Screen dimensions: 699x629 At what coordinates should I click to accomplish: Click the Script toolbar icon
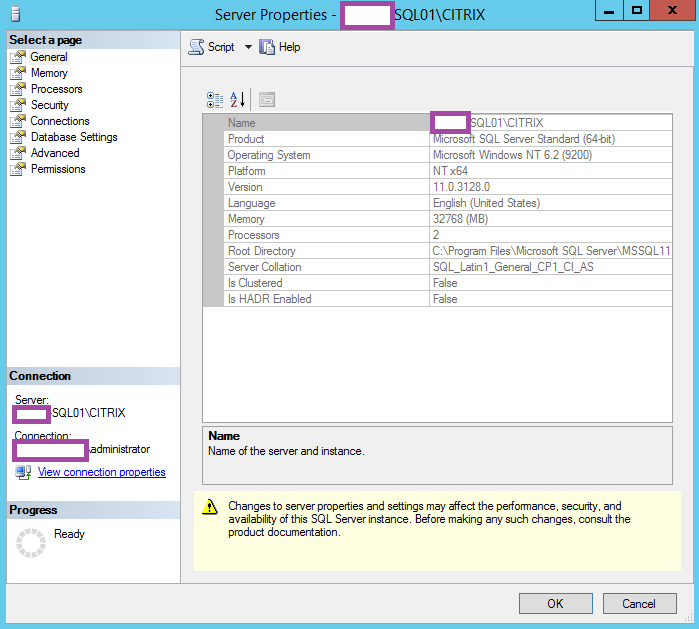tap(197, 47)
